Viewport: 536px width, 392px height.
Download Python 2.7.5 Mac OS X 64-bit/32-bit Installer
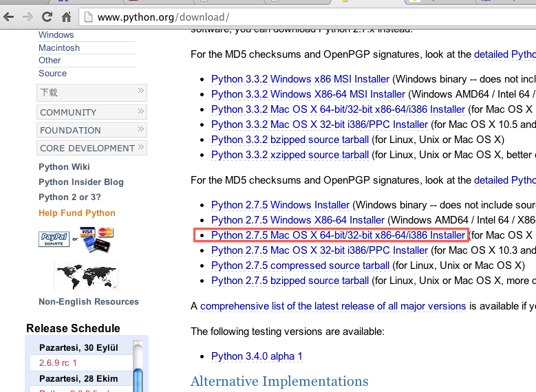click(x=338, y=235)
